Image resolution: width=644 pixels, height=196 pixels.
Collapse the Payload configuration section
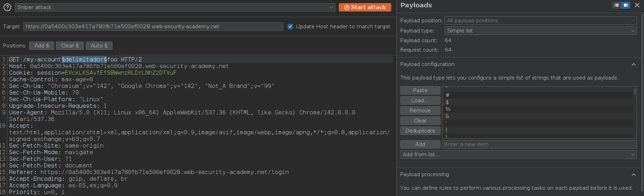(634, 65)
